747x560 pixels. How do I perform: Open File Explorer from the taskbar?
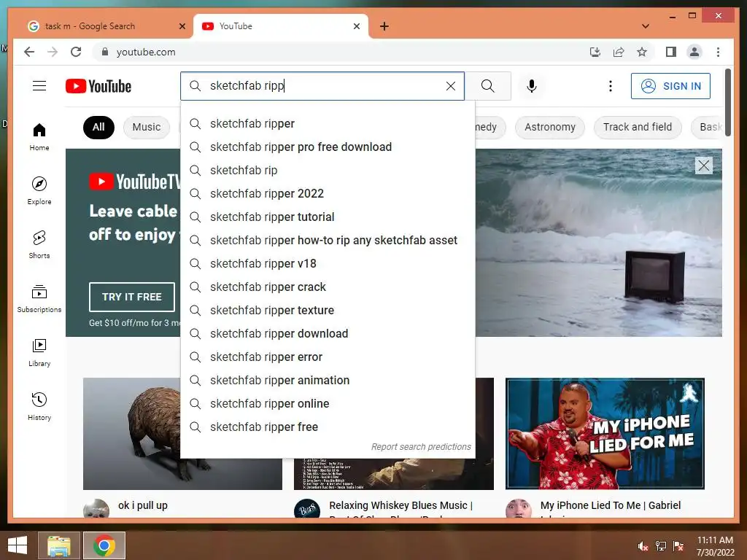pyautogui.click(x=59, y=545)
